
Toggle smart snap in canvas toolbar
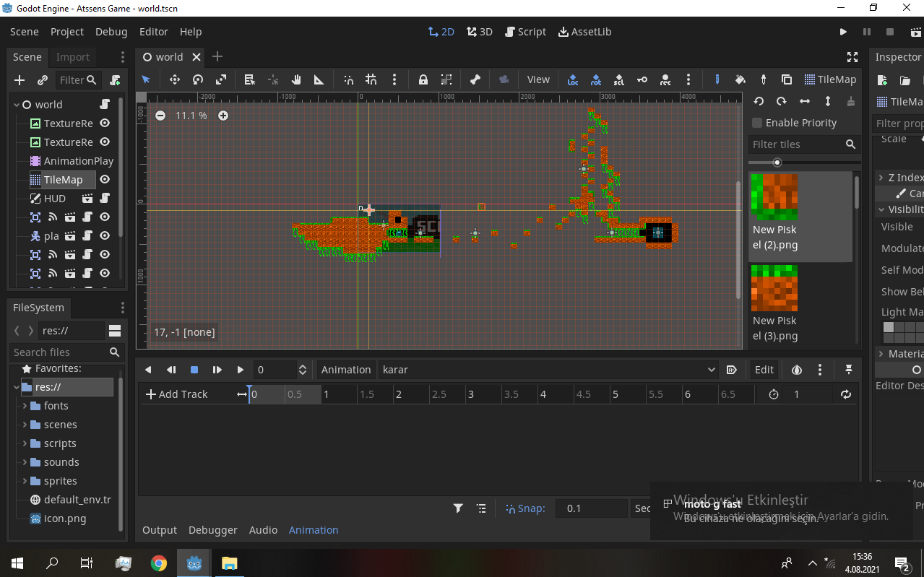click(x=348, y=79)
